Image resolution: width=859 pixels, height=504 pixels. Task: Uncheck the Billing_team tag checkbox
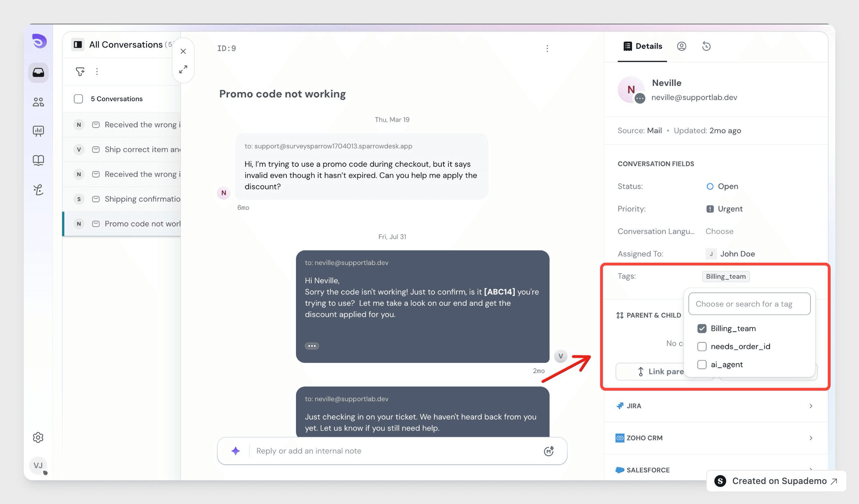[x=702, y=329]
